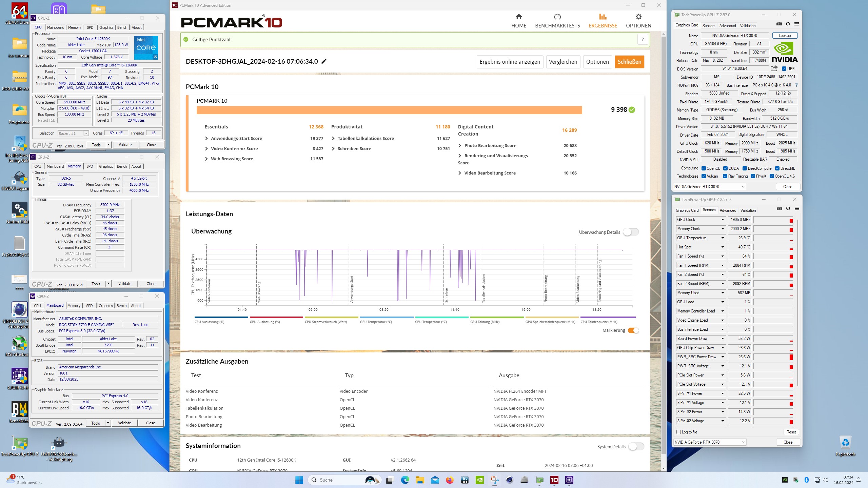This screenshot has height=488, width=868.
Task: Open Firefox from taskbar
Action: (x=450, y=480)
